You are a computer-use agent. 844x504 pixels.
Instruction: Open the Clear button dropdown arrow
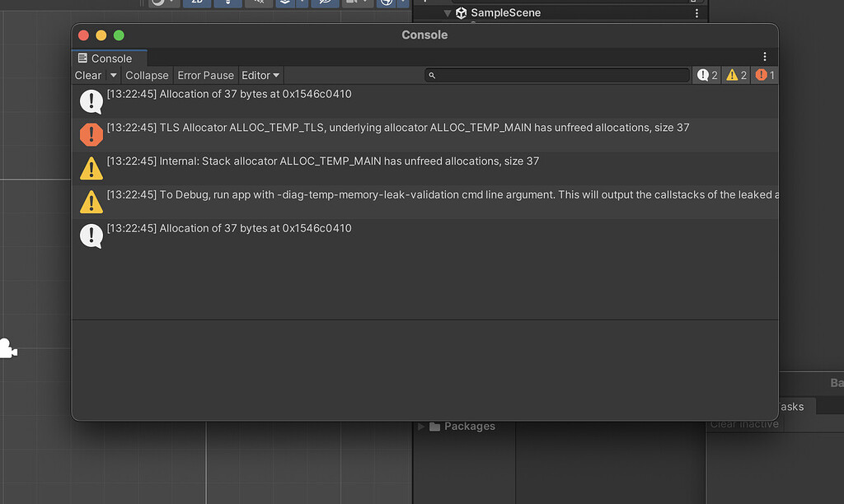click(x=112, y=75)
